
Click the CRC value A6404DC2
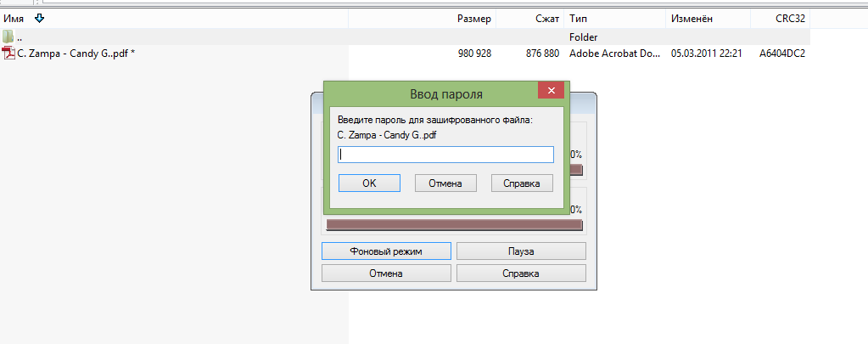tap(782, 54)
